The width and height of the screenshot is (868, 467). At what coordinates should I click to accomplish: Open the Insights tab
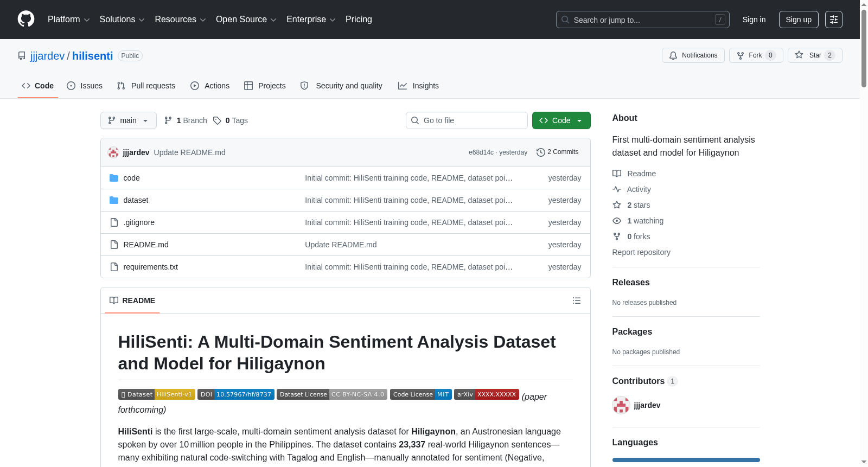click(418, 86)
